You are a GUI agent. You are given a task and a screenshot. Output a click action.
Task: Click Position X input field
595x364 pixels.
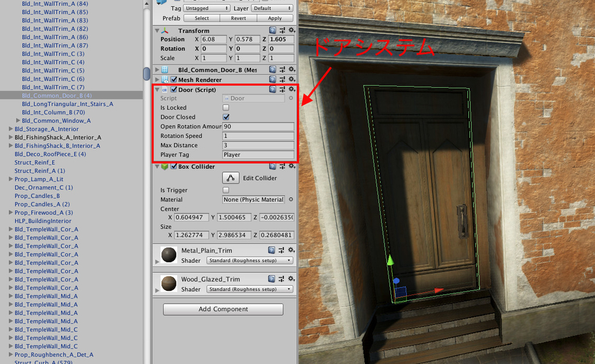pyautogui.click(x=214, y=39)
